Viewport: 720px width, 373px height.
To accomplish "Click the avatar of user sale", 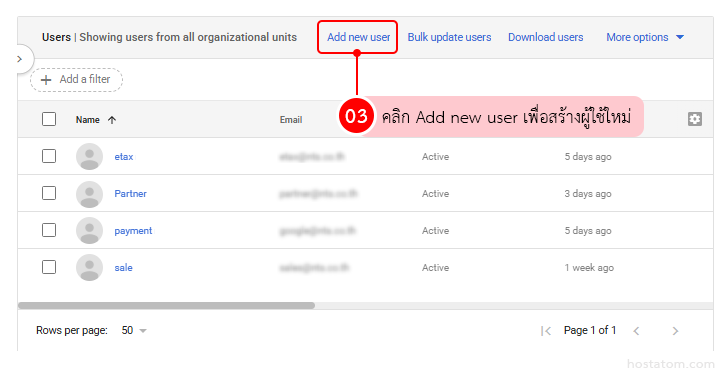I will click(89, 267).
